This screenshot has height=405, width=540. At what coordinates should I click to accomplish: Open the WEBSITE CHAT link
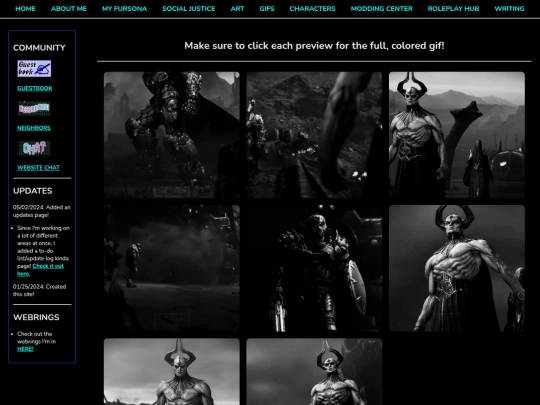point(38,168)
